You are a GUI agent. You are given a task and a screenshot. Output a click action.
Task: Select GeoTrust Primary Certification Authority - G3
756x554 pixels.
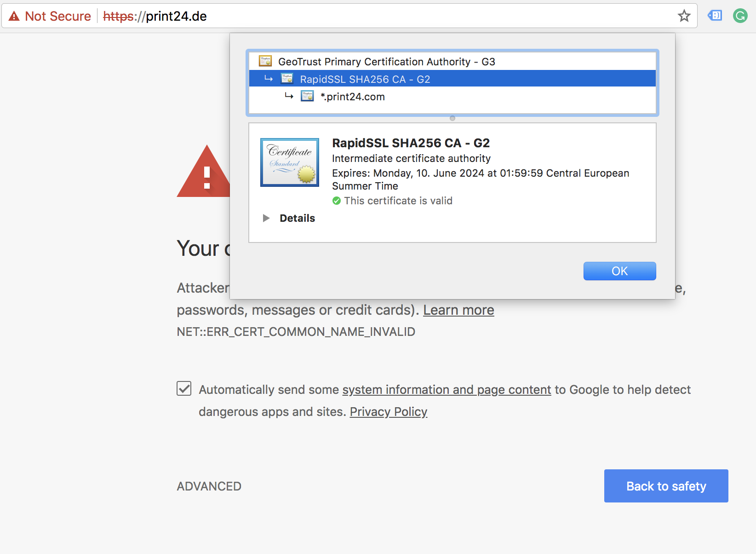(x=386, y=62)
